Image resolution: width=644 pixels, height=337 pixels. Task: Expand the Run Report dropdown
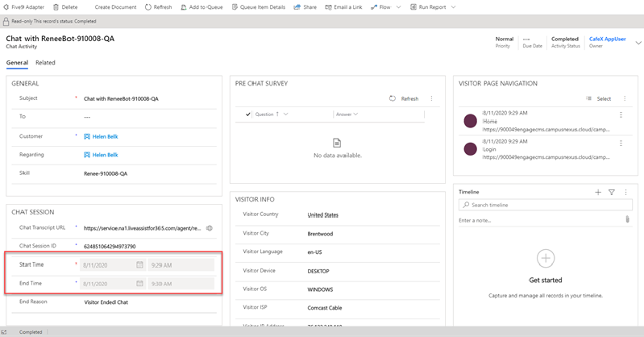coord(452,7)
